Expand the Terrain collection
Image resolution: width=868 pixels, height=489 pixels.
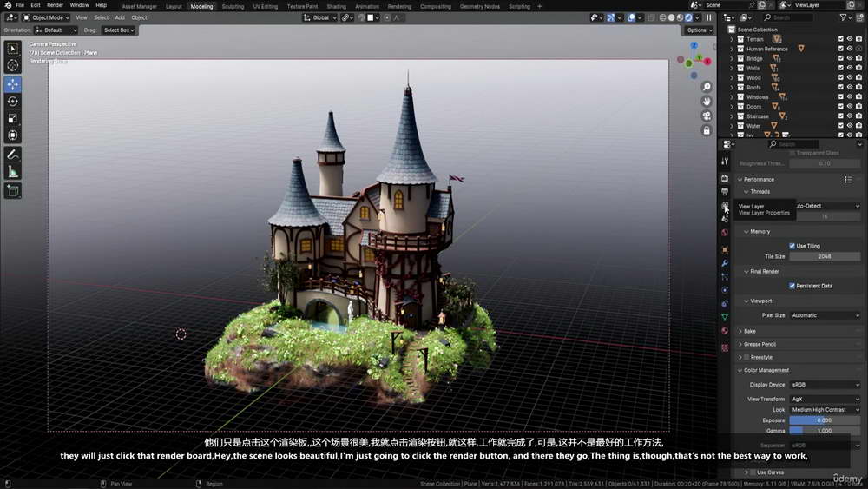[x=732, y=39]
